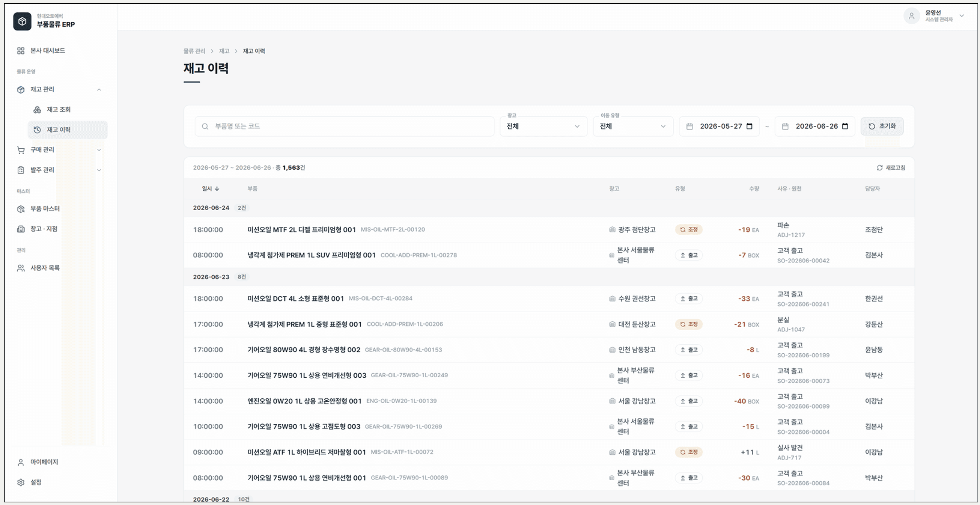Screen dimensions: 980x505
Task: Click the 구매 관리 cart icon
Action: (21, 150)
